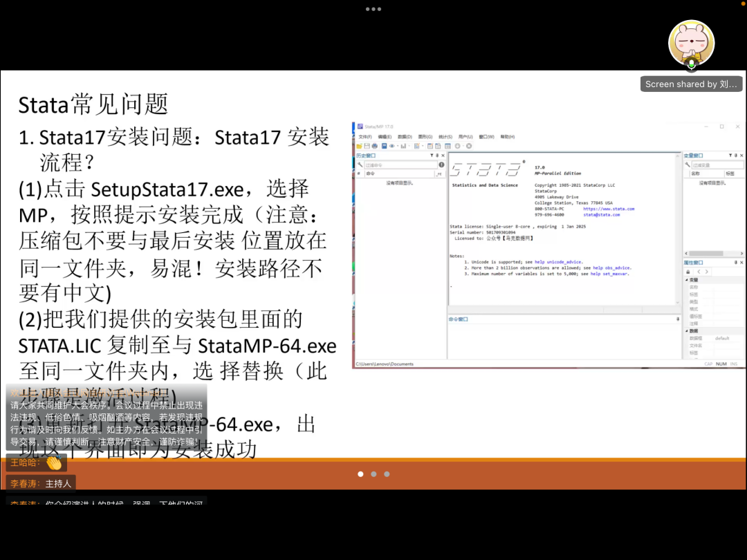747x560 pixels.
Task: Follow the https://www.stata.com link
Action: pyautogui.click(x=609, y=209)
